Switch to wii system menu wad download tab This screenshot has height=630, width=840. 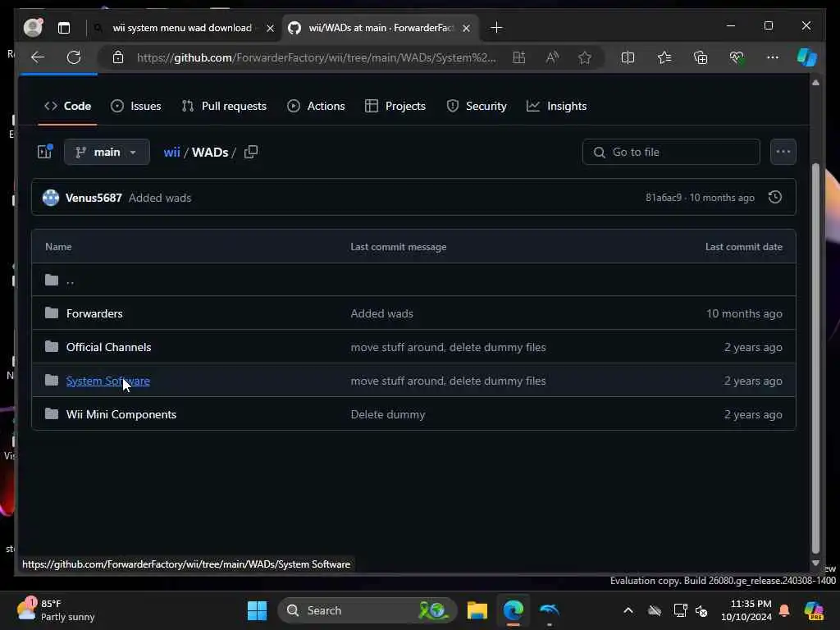pos(181,28)
